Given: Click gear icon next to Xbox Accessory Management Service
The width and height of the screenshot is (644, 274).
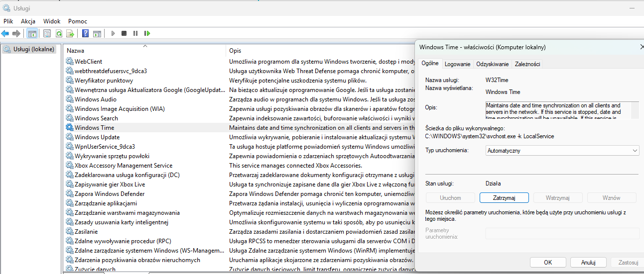Looking at the screenshot, I should coord(69,166).
